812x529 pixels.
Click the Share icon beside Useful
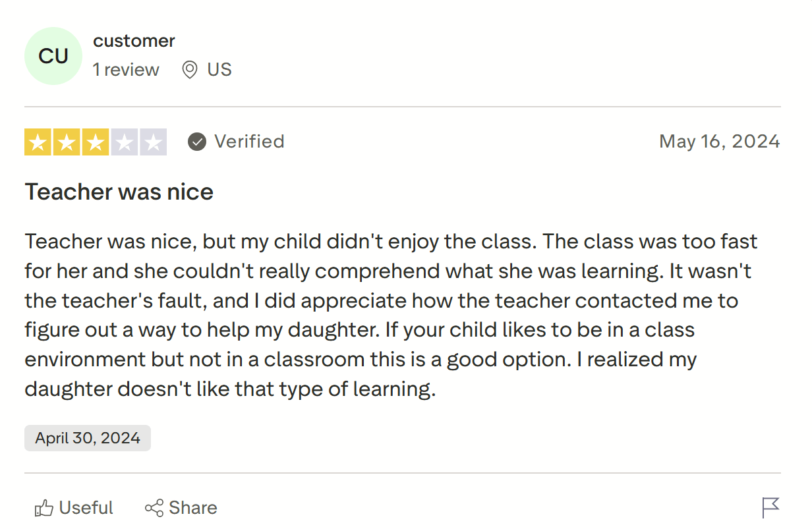tap(153, 507)
